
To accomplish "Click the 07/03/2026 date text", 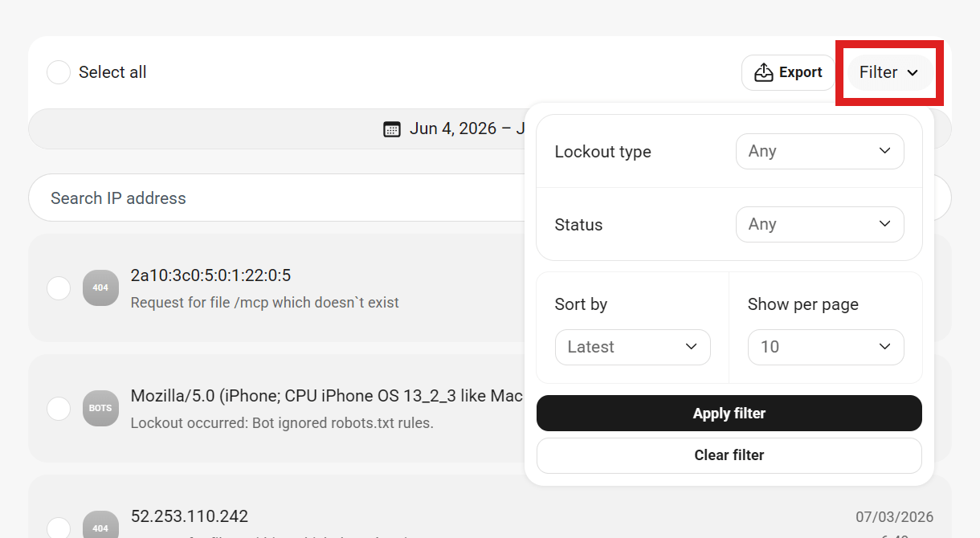I will 895,516.
